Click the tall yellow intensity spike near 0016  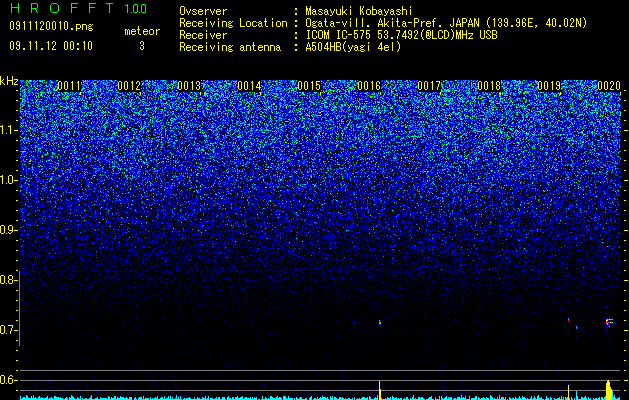click(379, 389)
